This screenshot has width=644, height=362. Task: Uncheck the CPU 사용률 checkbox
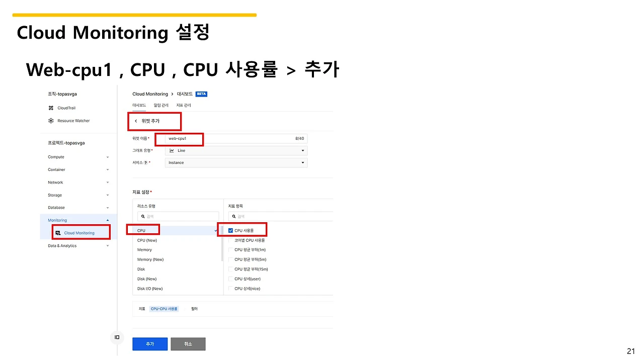point(229,229)
